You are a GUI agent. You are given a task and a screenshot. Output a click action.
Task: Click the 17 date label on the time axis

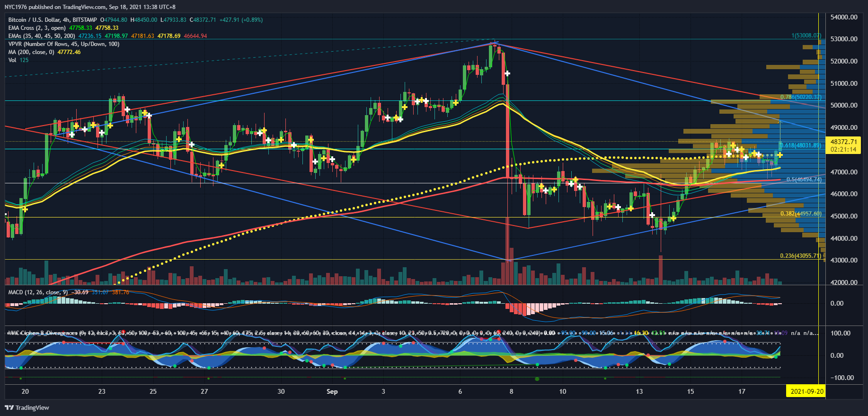point(742,391)
